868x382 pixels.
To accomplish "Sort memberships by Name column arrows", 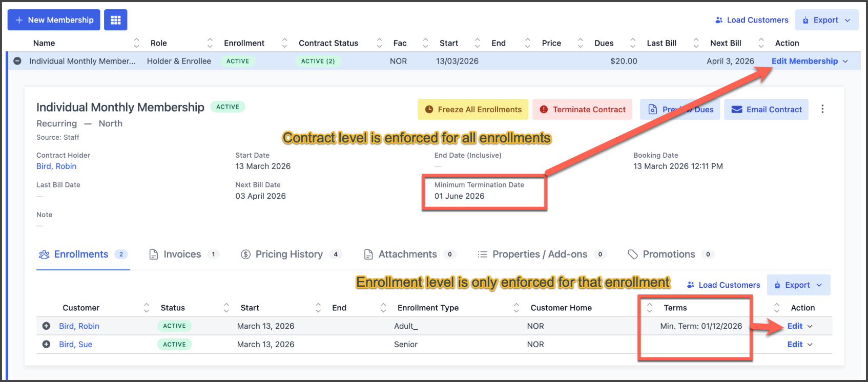I will (136, 43).
